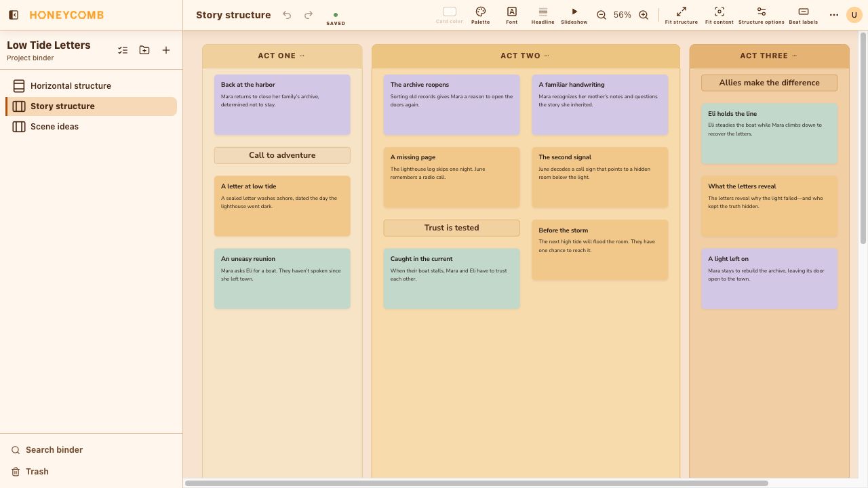Toggle Beat labels

point(804,15)
